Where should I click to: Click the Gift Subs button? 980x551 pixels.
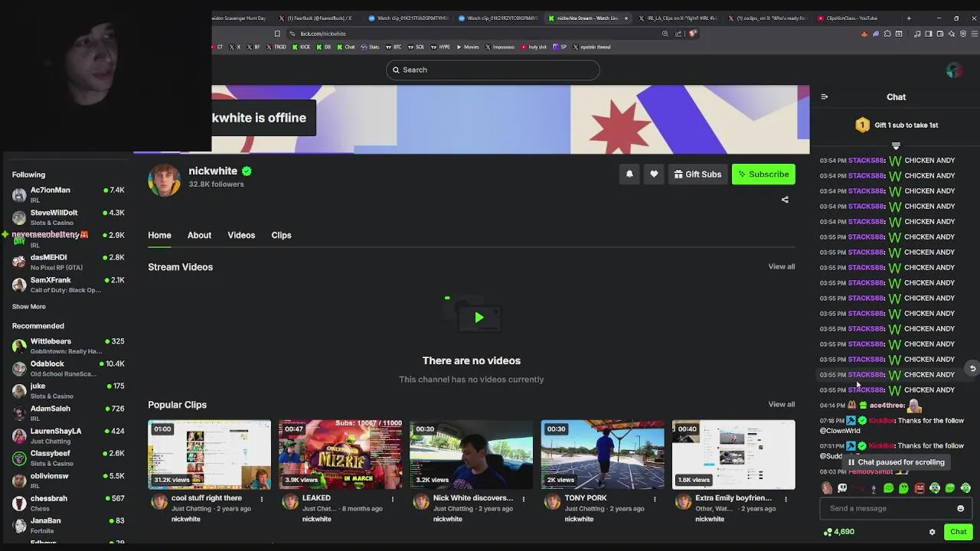click(697, 174)
